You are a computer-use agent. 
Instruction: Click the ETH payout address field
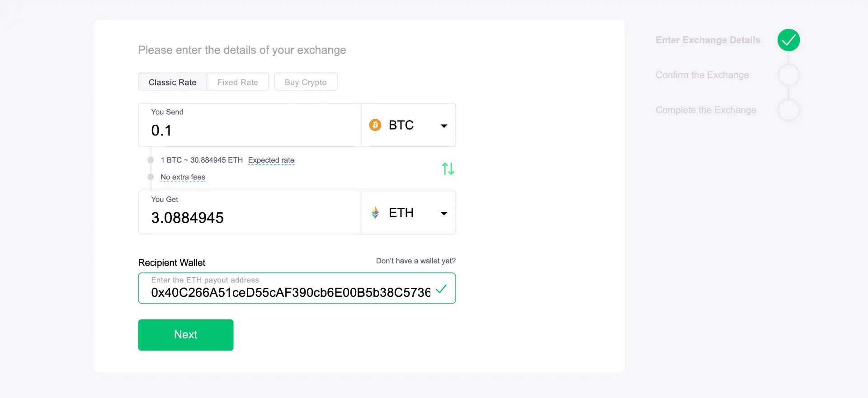(x=289, y=292)
